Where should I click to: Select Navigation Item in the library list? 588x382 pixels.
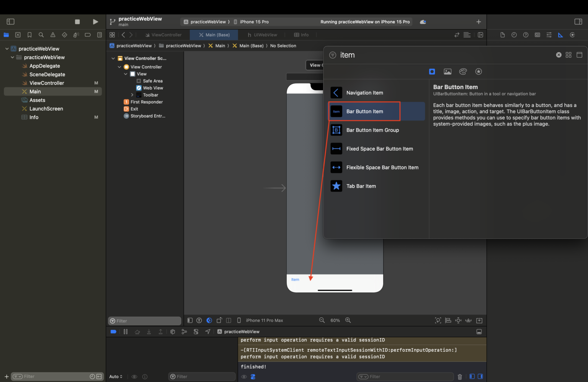364,93
